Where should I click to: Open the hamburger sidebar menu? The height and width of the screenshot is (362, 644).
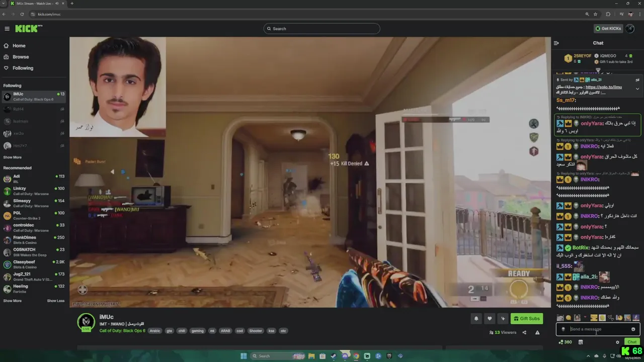point(7,29)
